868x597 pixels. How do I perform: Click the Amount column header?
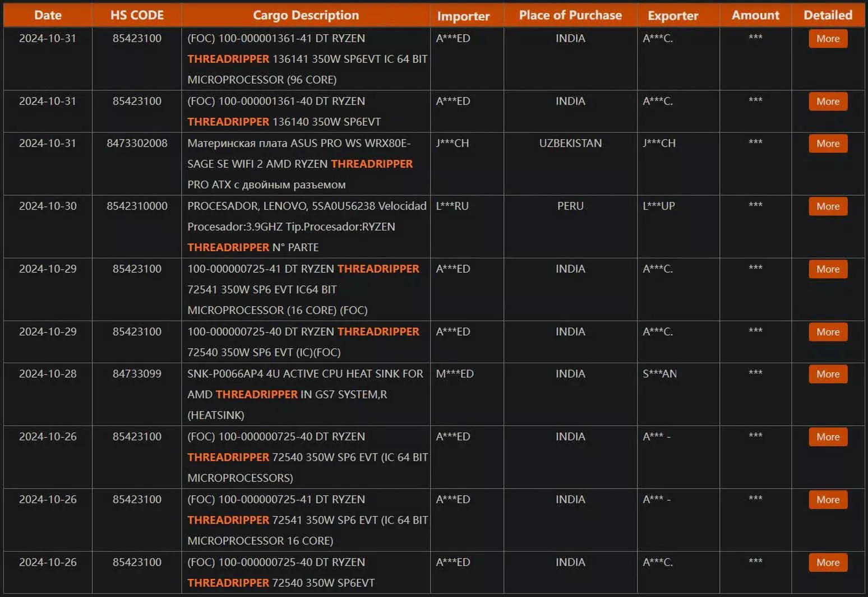(x=755, y=15)
